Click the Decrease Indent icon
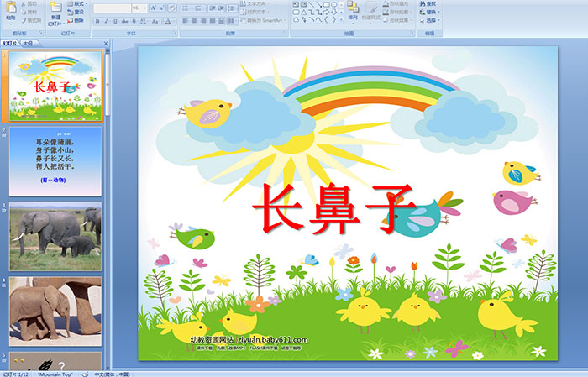The height and width of the screenshot is (377, 588). click(x=213, y=8)
